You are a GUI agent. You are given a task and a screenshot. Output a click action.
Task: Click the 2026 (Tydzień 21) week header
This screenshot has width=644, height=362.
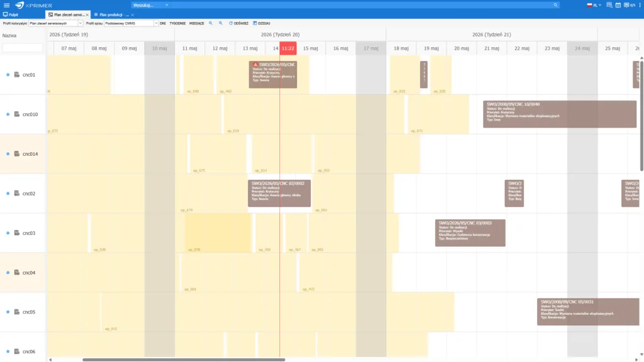pos(492,35)
